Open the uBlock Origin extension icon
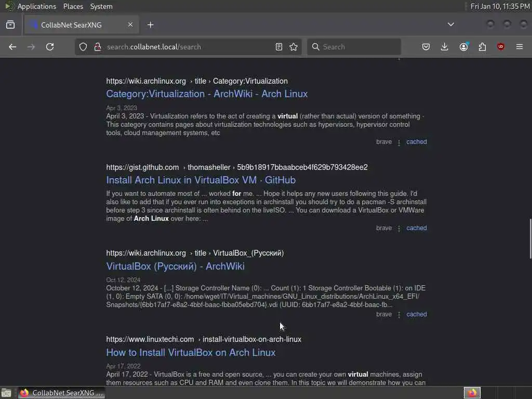Screen dimensions: 532x399 coord(501,47)
